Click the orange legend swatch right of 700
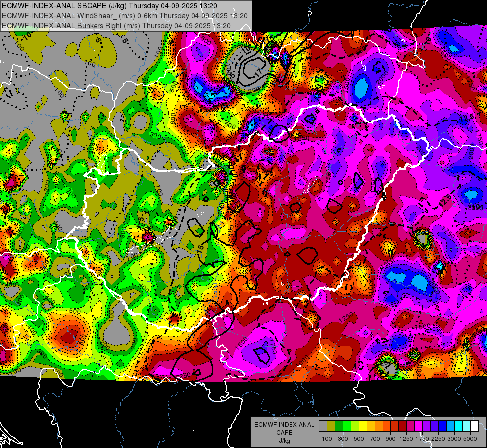Screen dimensions: 487x448 pos(379,426)
